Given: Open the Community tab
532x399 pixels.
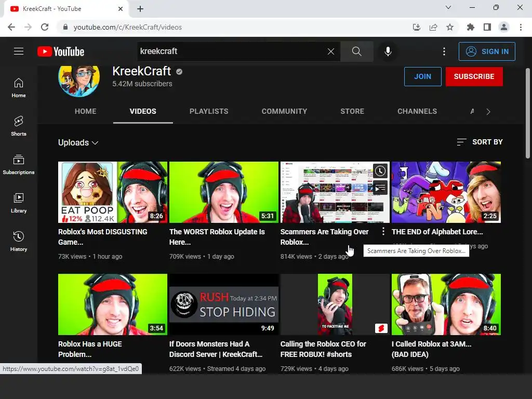Looking at the screenshot, I should coord(284,111).
